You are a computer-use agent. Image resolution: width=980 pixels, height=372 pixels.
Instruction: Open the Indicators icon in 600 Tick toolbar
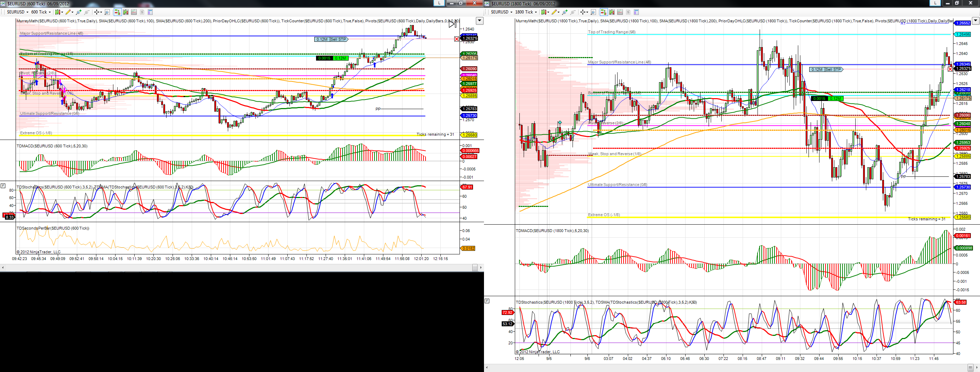coord(134,12)
